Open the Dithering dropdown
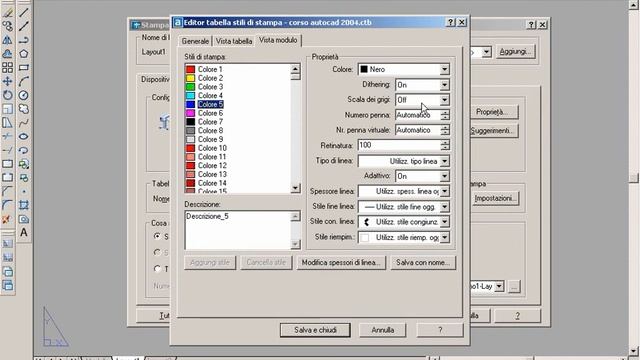 click(444, 85)
